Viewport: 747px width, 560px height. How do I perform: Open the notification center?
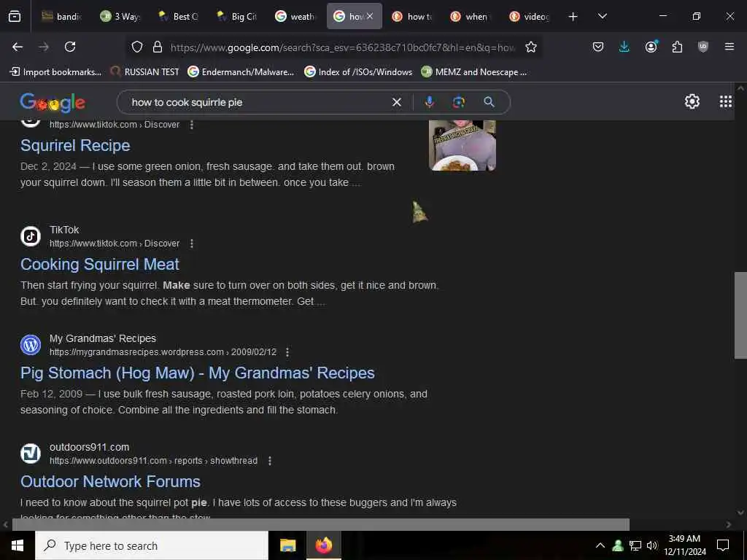pos(723,545)
